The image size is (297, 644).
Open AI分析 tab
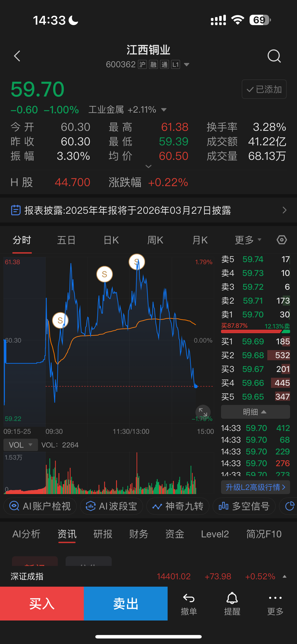[26, 534]
